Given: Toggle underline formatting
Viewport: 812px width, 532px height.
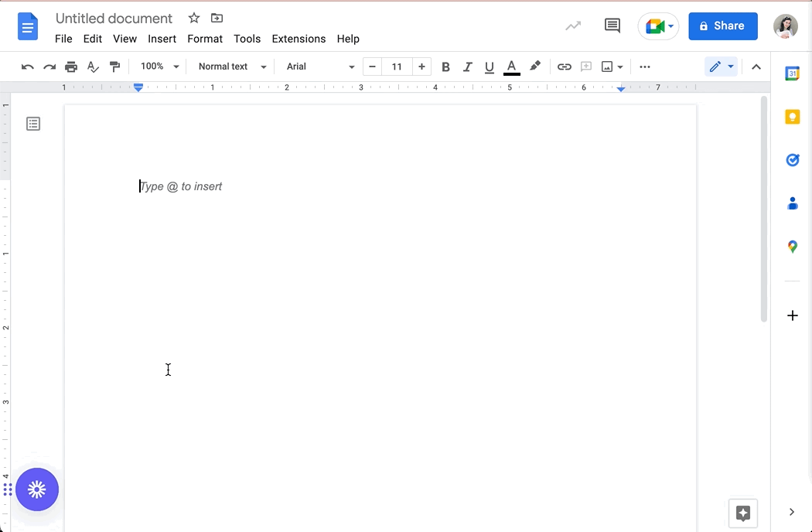Looking at the screenshot, I should click(x=489, y=66).
